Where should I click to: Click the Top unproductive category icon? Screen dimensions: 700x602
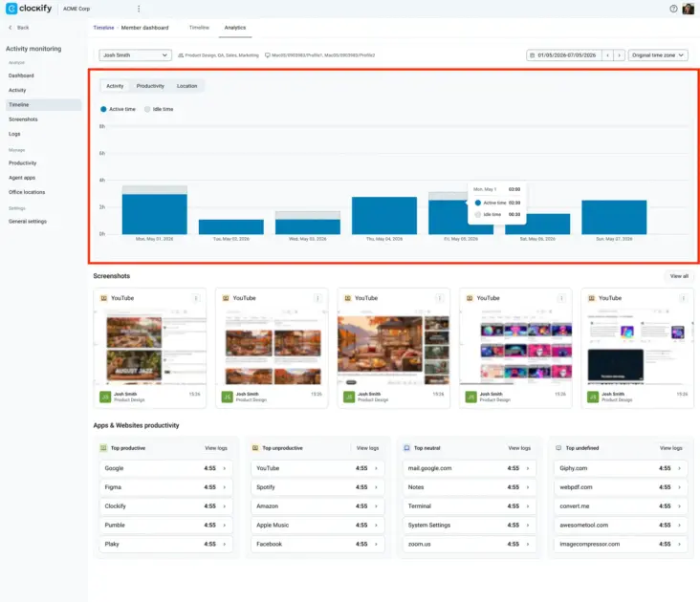[255, 448]
